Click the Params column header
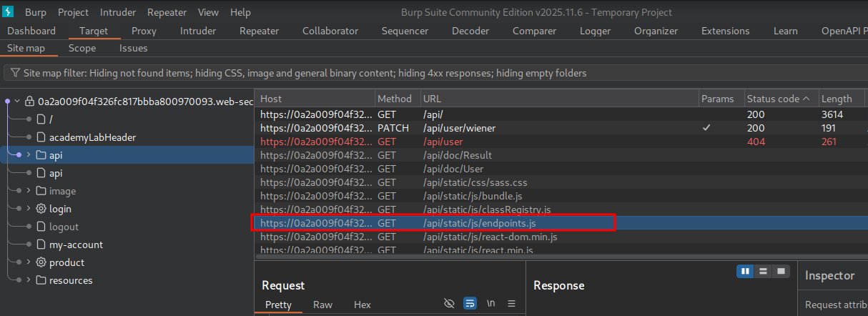Viewport: 868px width, 316px height. tap(720, 99)
